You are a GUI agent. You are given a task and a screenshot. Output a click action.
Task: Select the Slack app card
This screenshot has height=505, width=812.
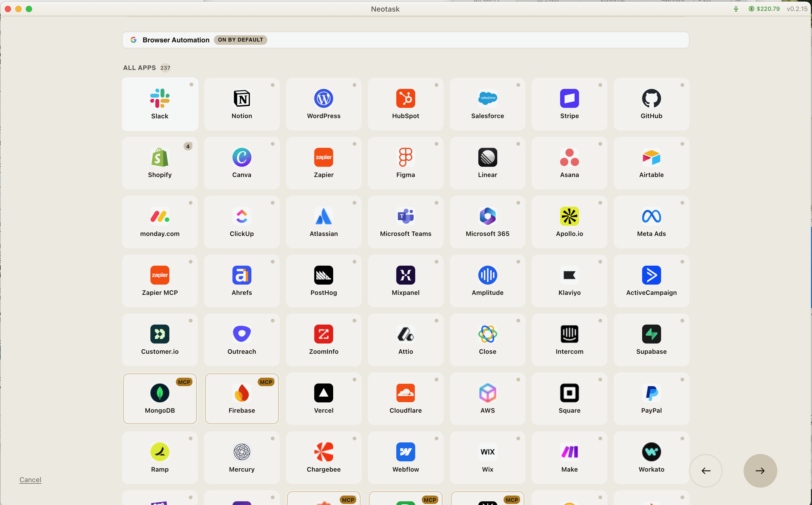[160, 104]
